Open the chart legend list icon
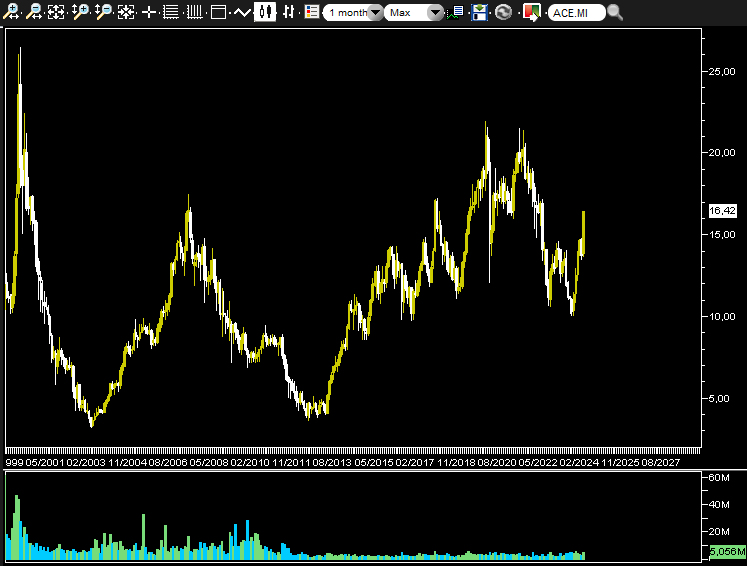747x566 pixels. click(x=312, y=12)
